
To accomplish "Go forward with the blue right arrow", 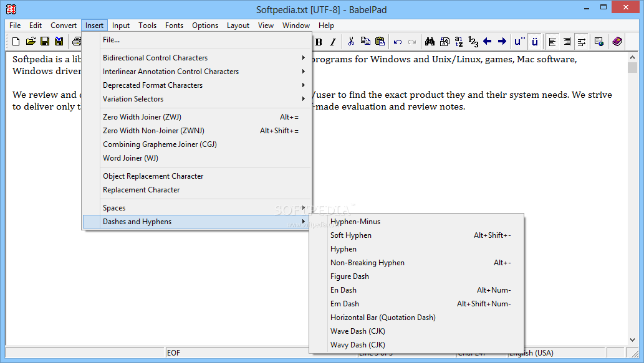I will pos(502,42).
